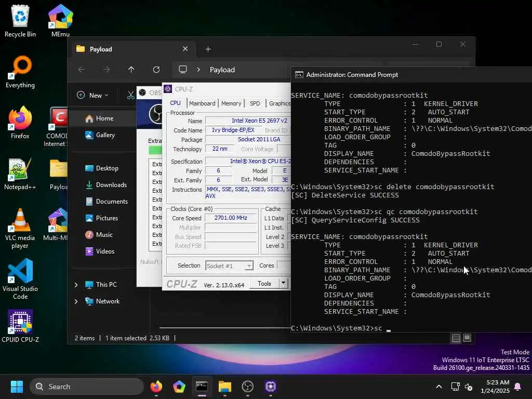The image size is (532, 399).
Task: Open File Explorer from the taskbar
Action: [224, 387]
